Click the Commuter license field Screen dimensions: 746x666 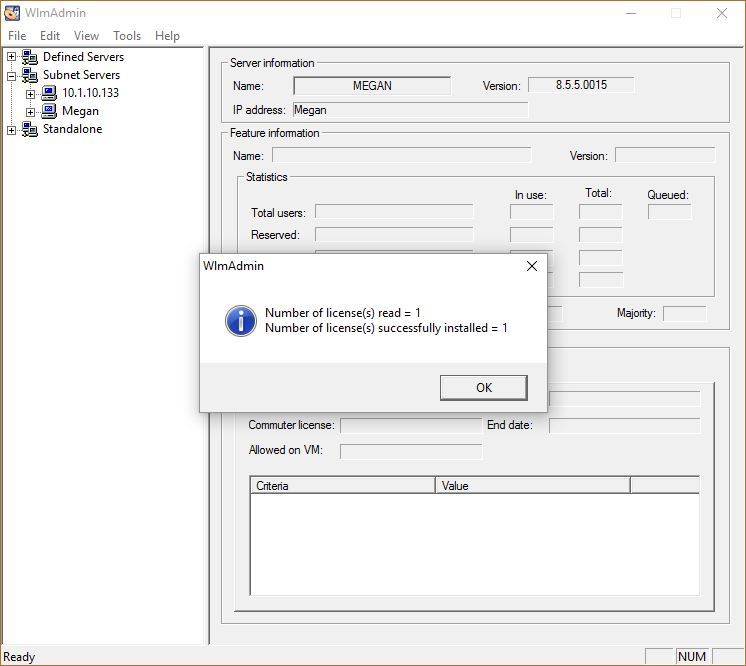411,425
